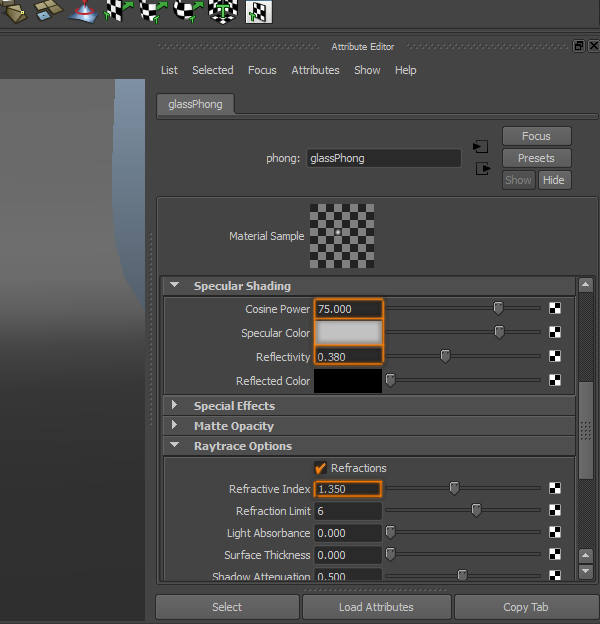Open the Selected menu
The image size is (600, 624).
tap(213, 70)
